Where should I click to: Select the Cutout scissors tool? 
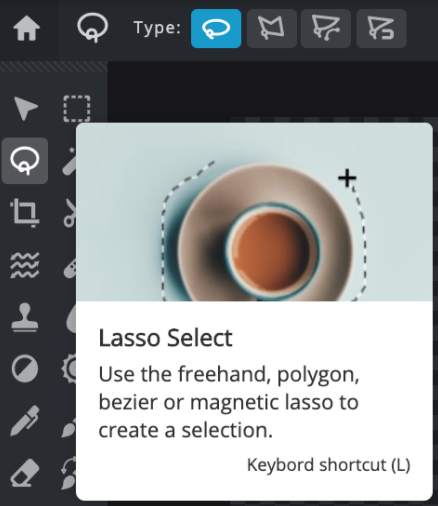tap(70, 213)
